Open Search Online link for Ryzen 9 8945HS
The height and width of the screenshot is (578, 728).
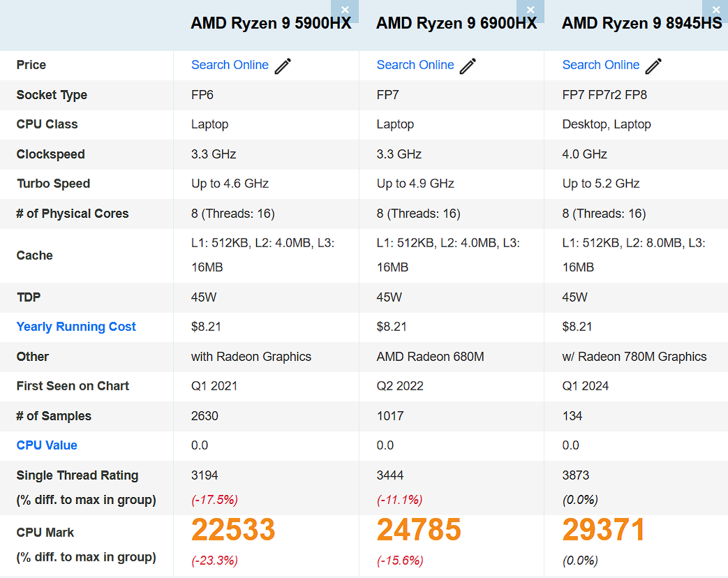[x=601, y=65]
